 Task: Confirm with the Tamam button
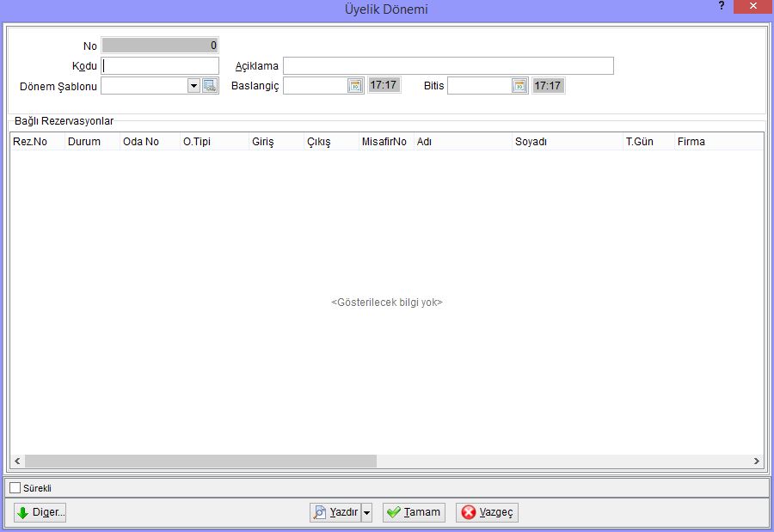[x=414, y=513]
